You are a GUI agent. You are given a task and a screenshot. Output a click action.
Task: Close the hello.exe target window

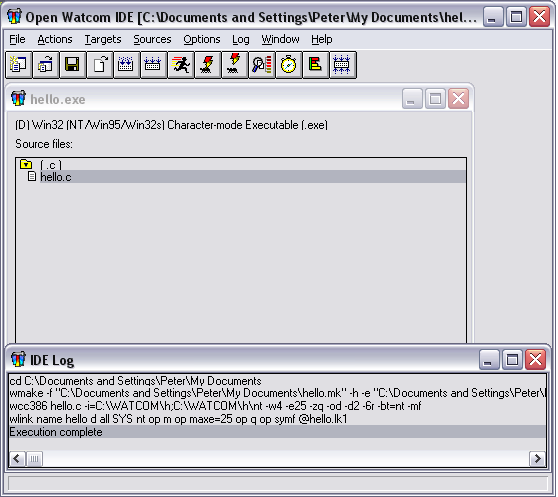click(x=458, y=99)
